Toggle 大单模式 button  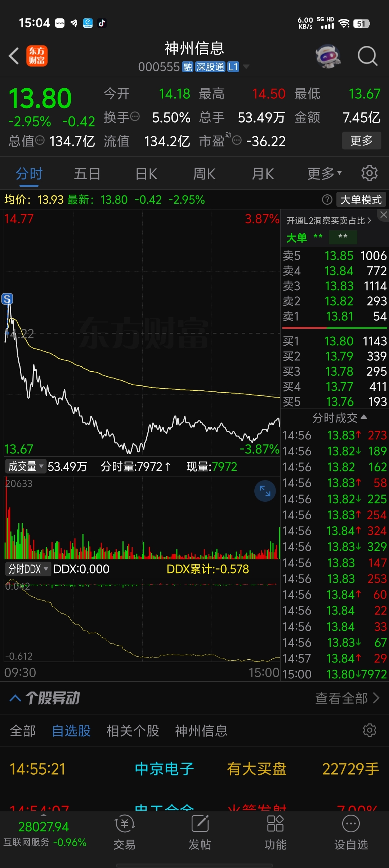tap(361, 199)
